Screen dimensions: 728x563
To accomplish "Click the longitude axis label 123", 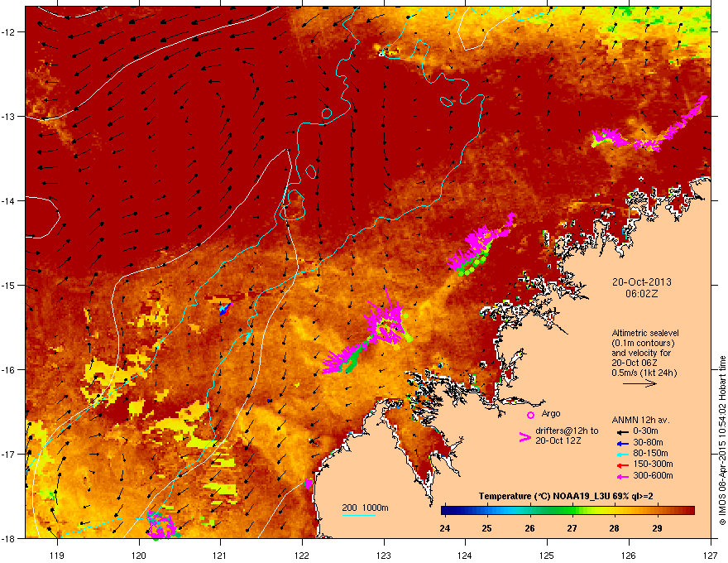I will click(x=384, y=555).
